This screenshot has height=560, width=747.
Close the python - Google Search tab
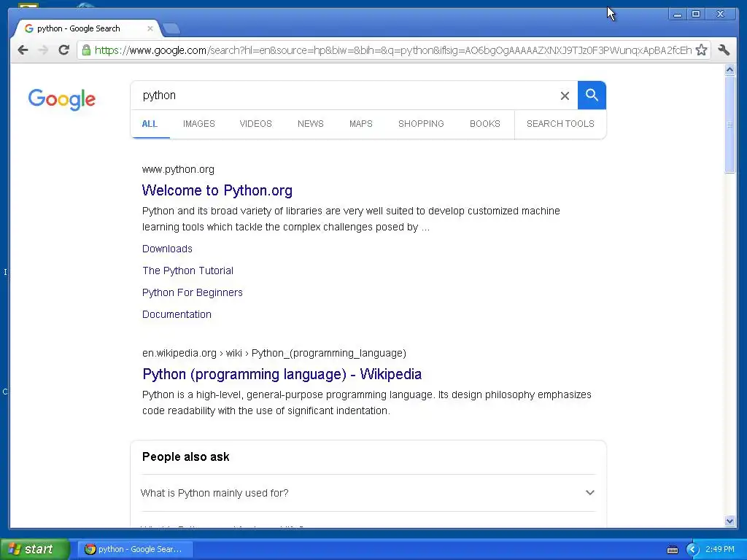pos(150,28)
